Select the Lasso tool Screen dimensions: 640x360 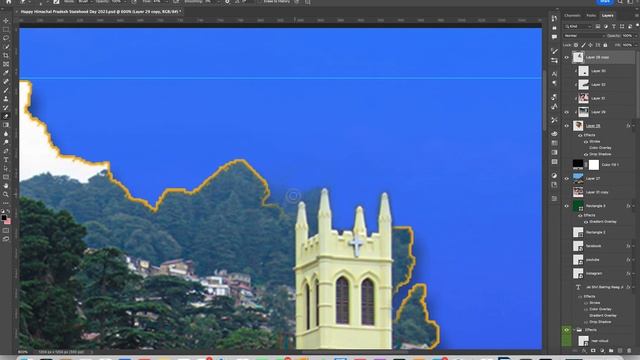point(6,38)
